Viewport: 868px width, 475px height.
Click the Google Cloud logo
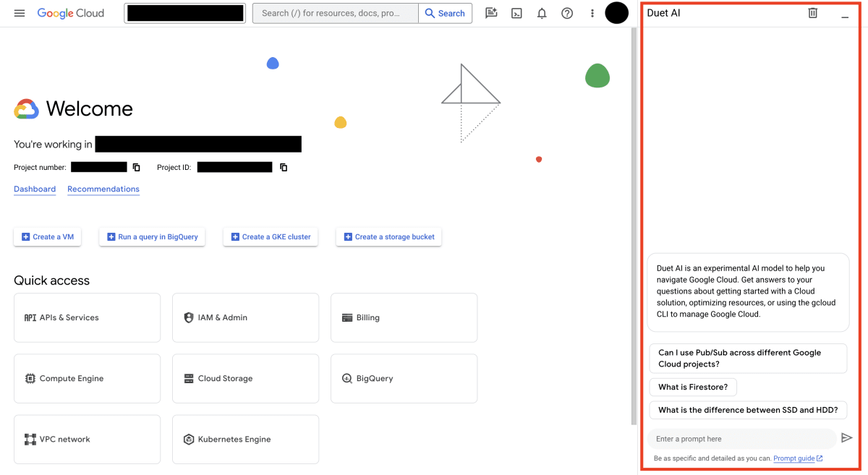tap(71, 13)
